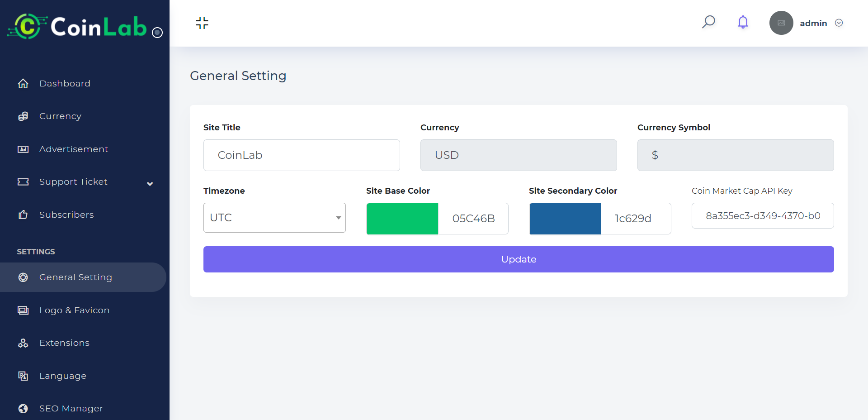Click the search magnifier icon
Image resolution: width=868 pixels, height=420 pixels.
point(708,22)
